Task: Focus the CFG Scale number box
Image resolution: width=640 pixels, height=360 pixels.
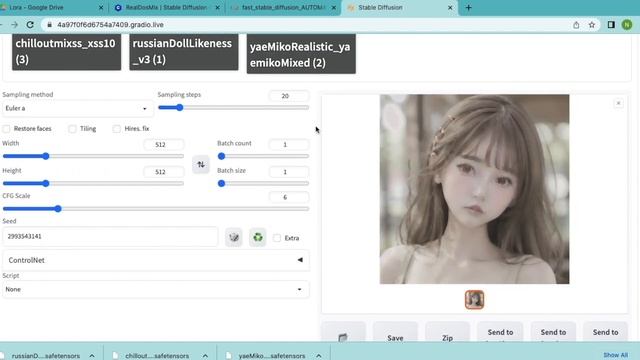Action: (x=289, y=197)
